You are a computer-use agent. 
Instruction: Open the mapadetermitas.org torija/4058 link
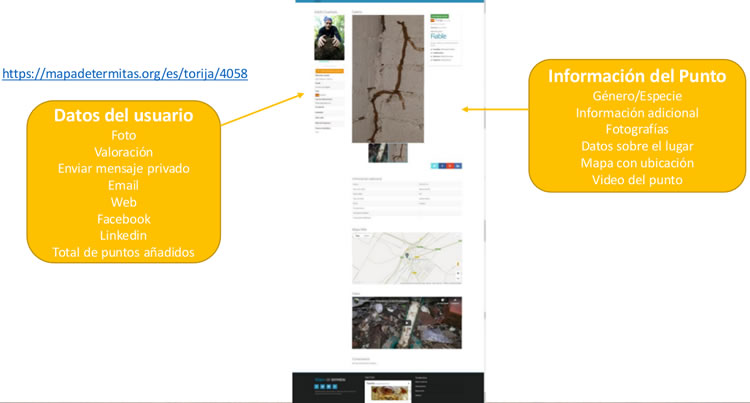(x=125, y=74)
